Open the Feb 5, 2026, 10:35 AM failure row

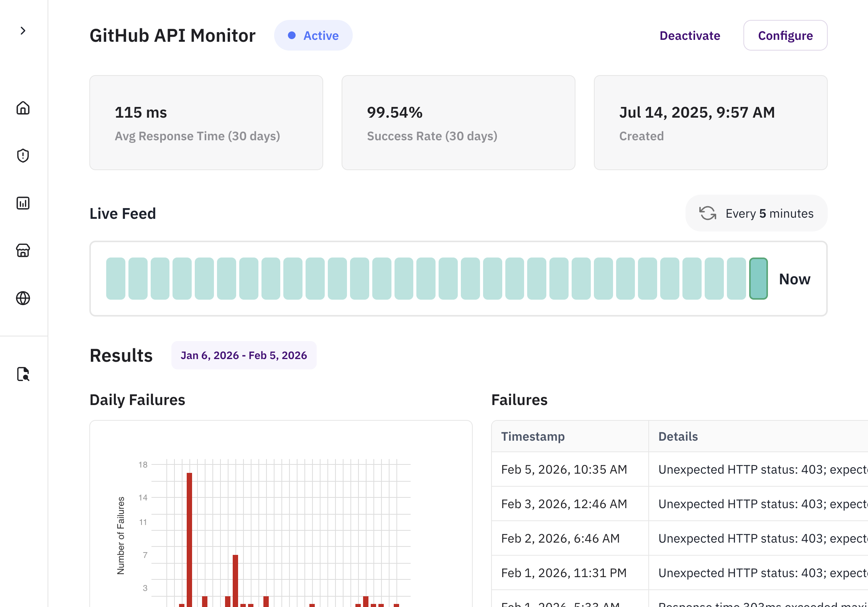click(x=564, y=469)
